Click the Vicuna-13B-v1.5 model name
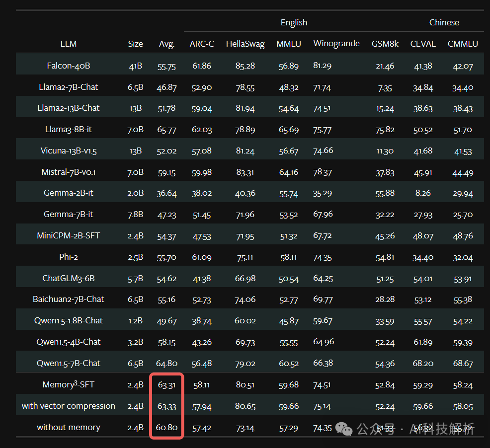Viewport: 490px width, 448px height. [x=69, y=151]
